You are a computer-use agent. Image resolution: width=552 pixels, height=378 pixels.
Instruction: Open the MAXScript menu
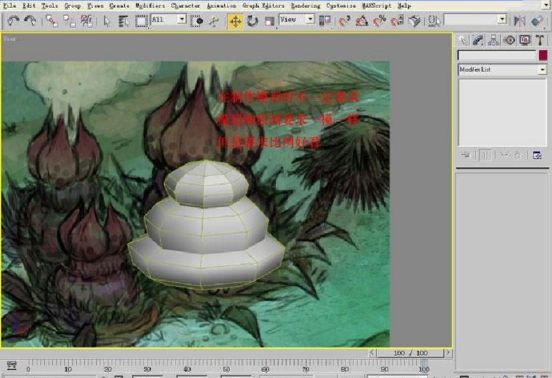[377, 6]
